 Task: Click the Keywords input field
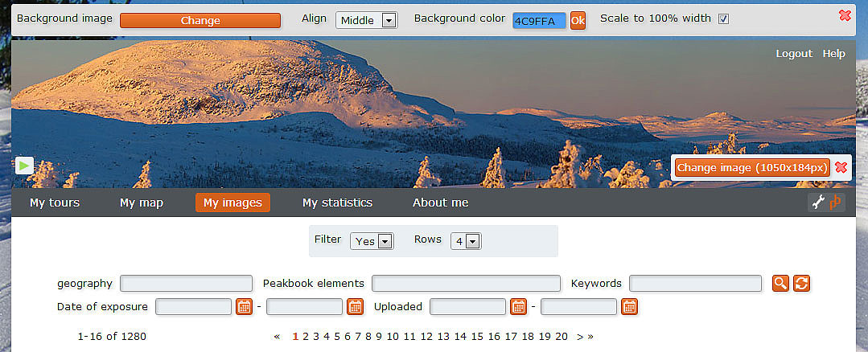tap(695, 284)
